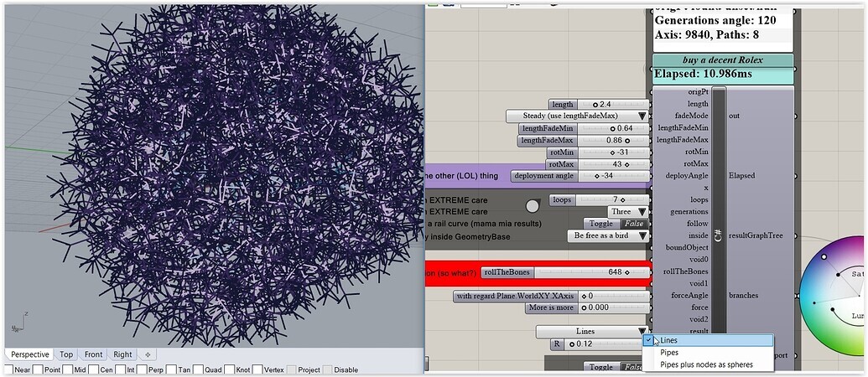Turn on the Vertex osnap checkbox
The height and width of the screenshot is (377, 868).
256,369
